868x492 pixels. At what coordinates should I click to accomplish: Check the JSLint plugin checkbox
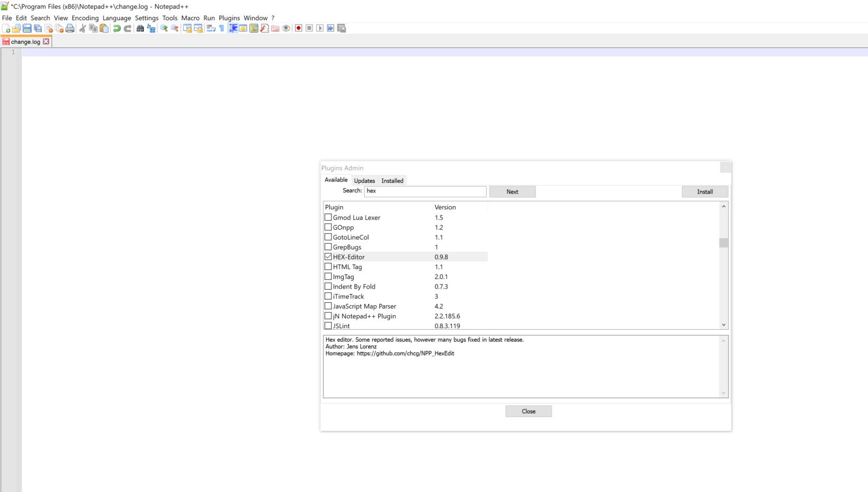(x=328, y=325)
